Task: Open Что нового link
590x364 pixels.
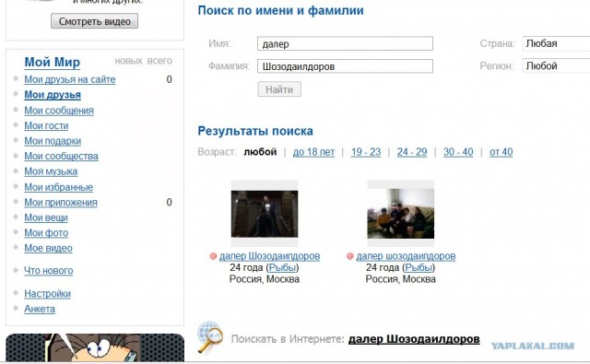Action: (x=49, y=271)
